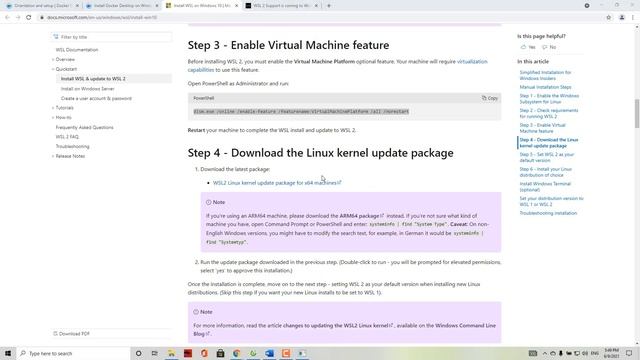Click the page vertical scrollbar thumb
The image size is (640, 360).
(x=637, y=113)
